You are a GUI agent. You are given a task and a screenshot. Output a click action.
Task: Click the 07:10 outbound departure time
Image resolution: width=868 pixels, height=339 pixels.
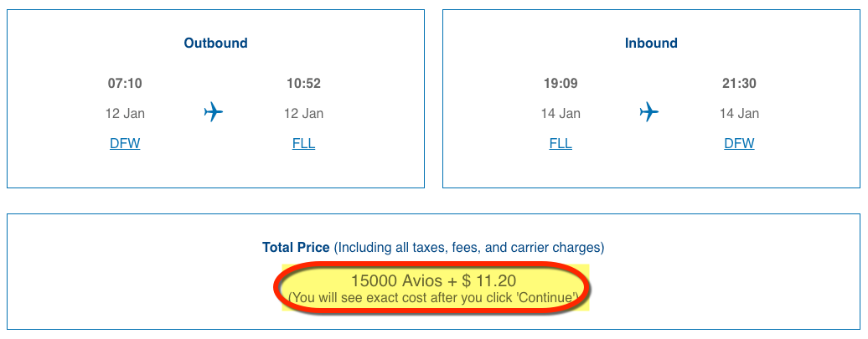(x=125, y=84)
